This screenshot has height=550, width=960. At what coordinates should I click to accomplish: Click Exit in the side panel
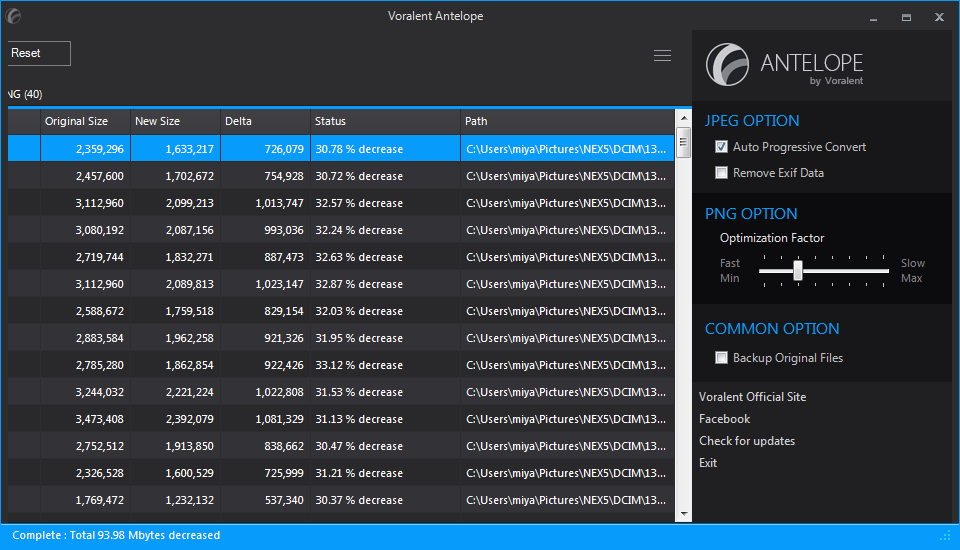click(708, 463)
